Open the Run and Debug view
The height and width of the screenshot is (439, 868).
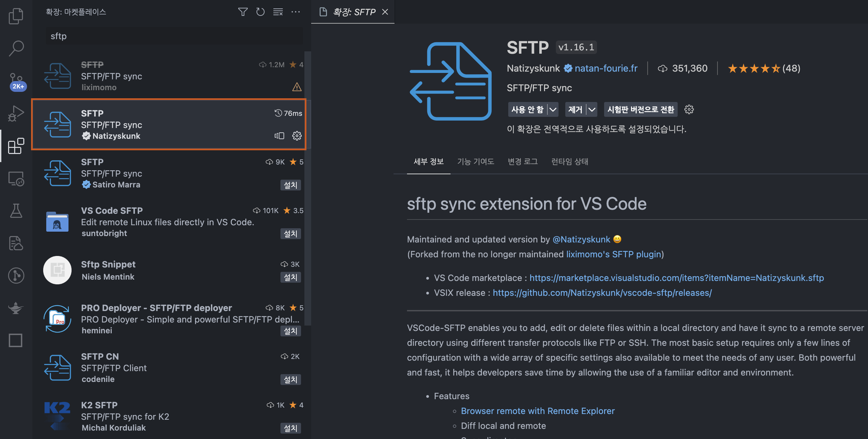click(16, 113)
